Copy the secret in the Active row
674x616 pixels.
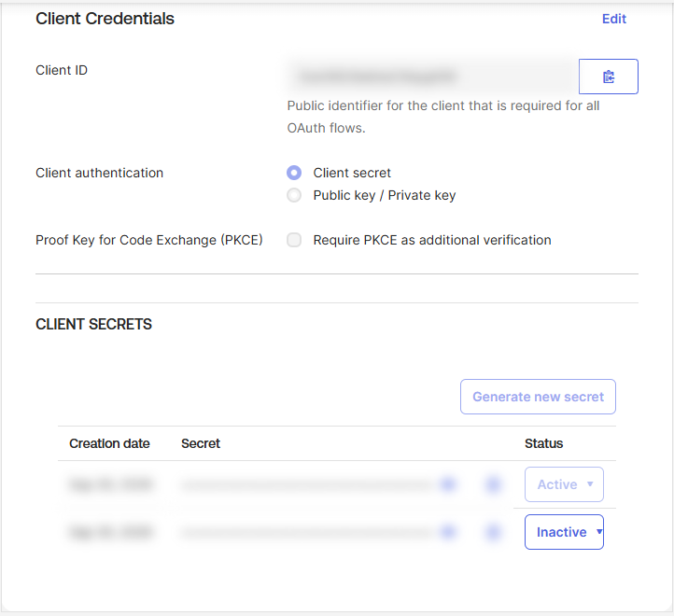click(x=493, y=484)
